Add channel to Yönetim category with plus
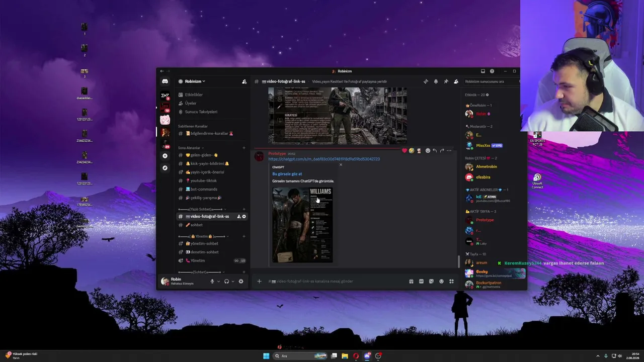This screenshot has width=644, height=362. (244, 236)
